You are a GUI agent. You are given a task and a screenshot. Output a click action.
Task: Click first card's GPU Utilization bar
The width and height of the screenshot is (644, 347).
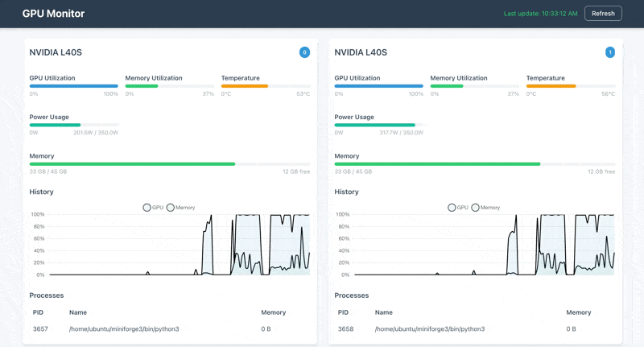tap(74, 86)
